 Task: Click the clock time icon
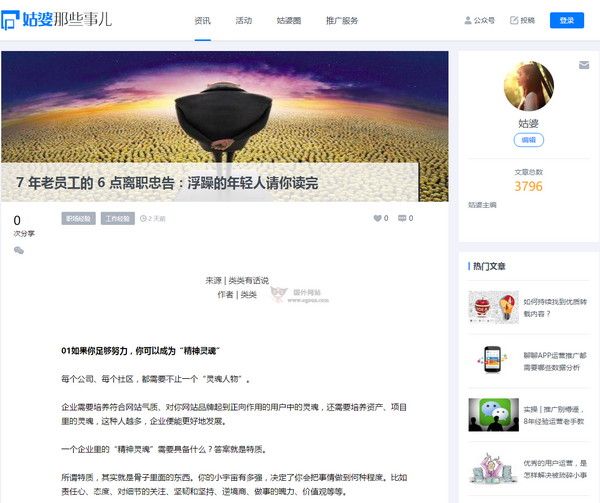143,218
